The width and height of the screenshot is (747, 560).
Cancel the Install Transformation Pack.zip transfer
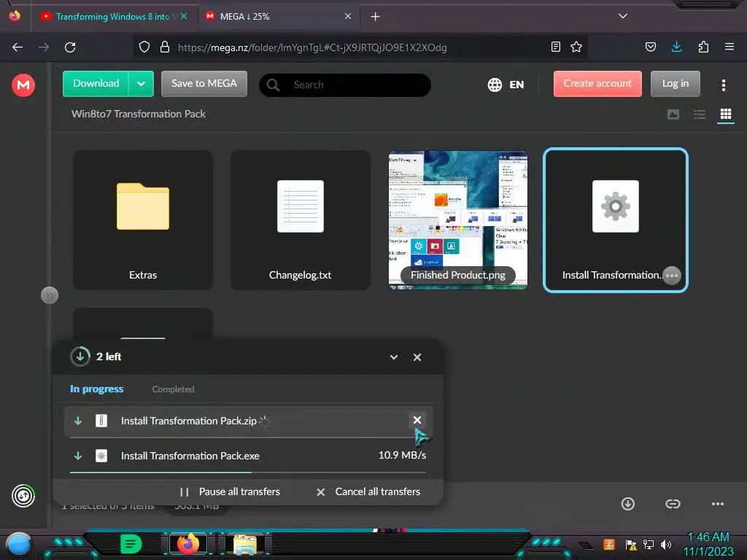click(417, 420)
